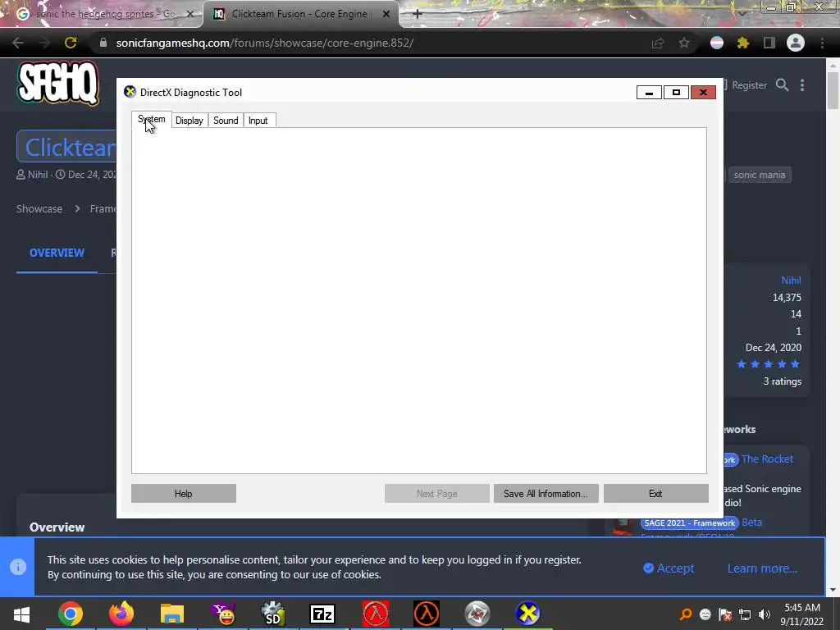840x630 pixels.
Task: Open the orange Half-Life lambda taskbar icon
Action: point(427,614)
